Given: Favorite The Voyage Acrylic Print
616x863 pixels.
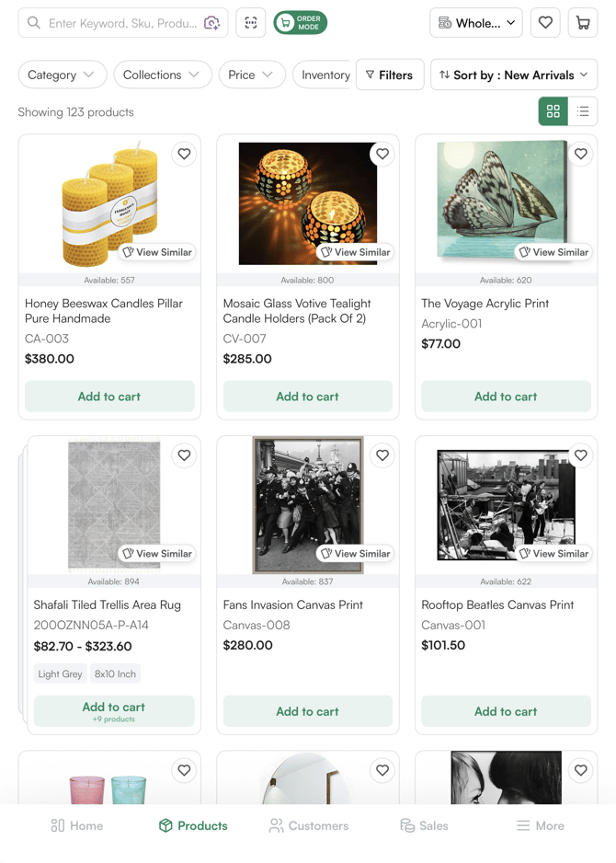Looking at the screenshot, I should (x=580, y=155).
